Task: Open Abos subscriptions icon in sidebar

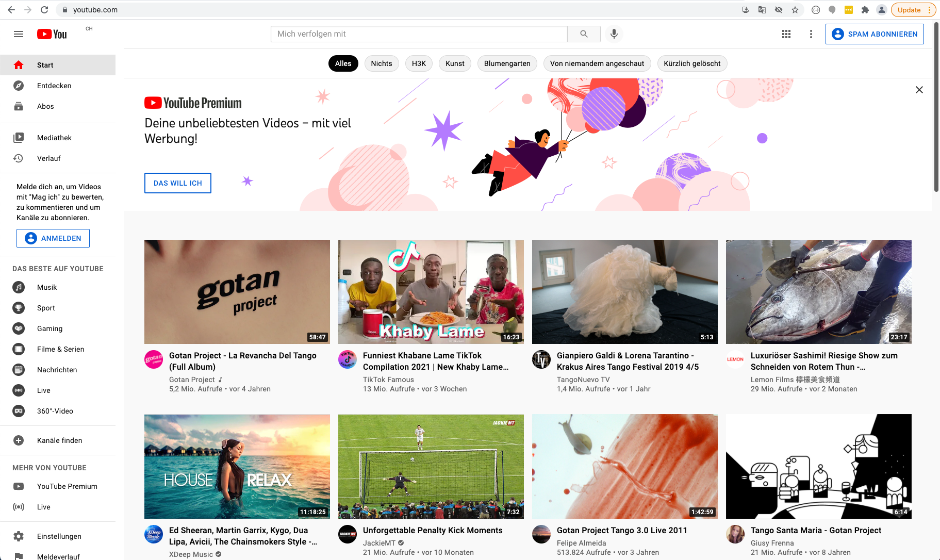Action: [19, 106]
